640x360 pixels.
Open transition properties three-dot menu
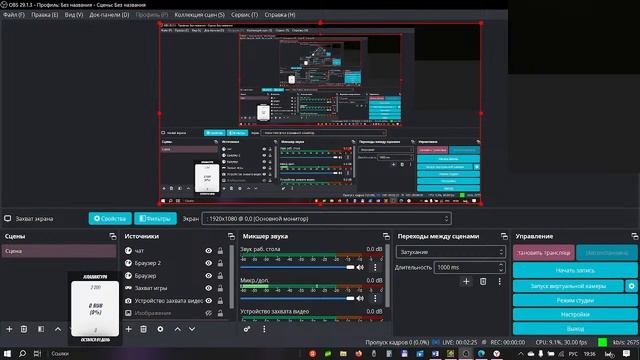coord(499,282)
